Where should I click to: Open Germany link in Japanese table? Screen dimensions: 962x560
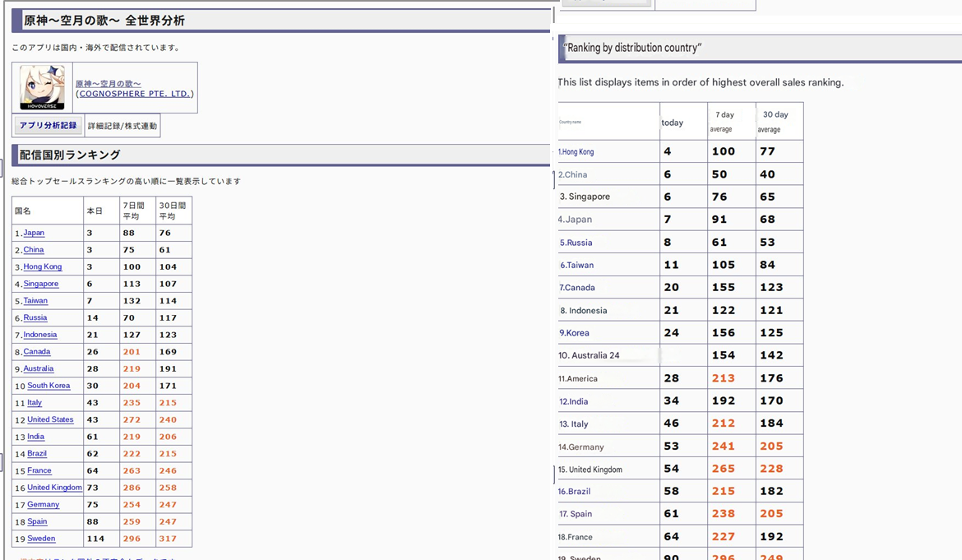click(x=43, y=504)
